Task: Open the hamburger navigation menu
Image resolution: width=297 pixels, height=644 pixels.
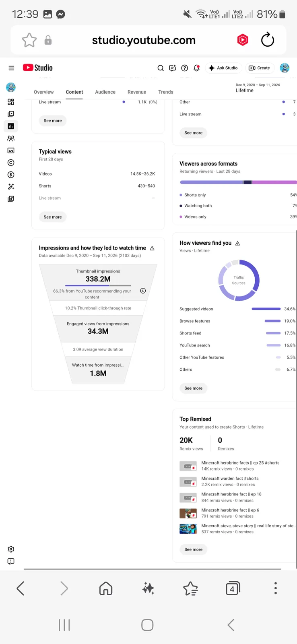Action: pos(11,68)
